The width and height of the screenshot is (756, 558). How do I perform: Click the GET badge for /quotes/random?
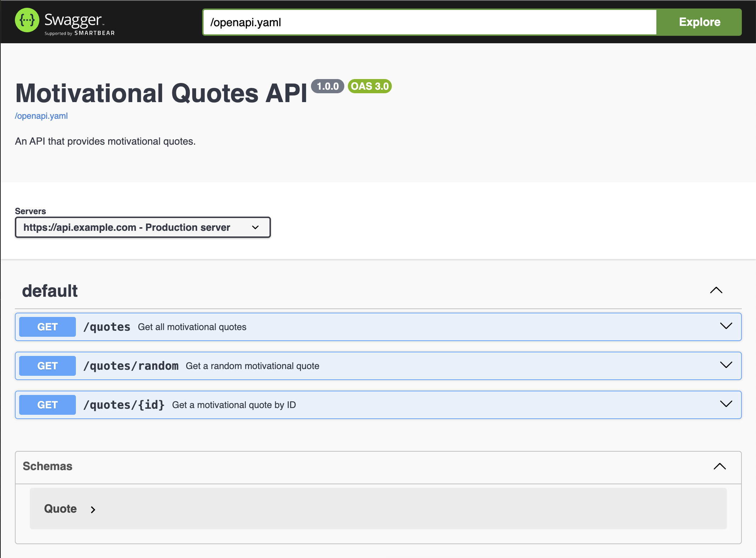tap(47, 366)
